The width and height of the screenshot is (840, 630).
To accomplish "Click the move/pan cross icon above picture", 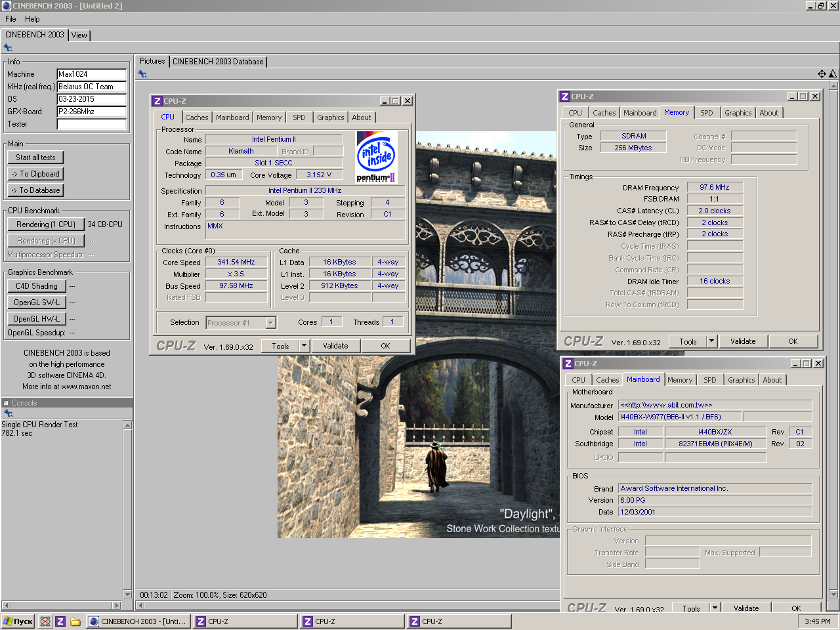I will [822, 74].
